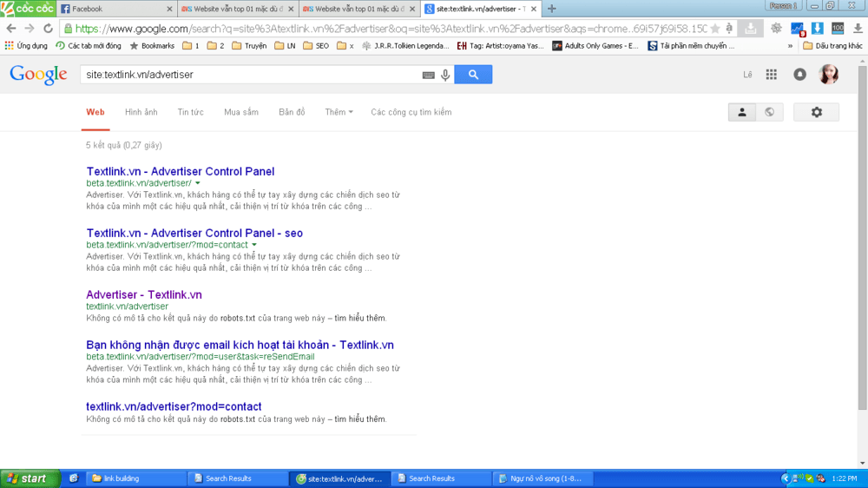Click the '100' extension icon
Screen dimensions: 868x488
[838, 29]
